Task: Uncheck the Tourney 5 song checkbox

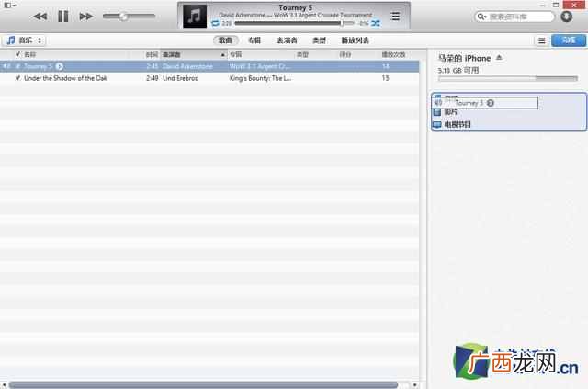Action: pyautogui.click(x=17, y=66)
